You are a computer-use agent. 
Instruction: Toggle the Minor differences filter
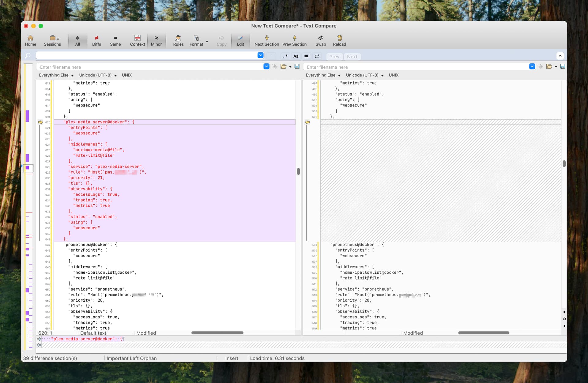click(x=156, y=40)
